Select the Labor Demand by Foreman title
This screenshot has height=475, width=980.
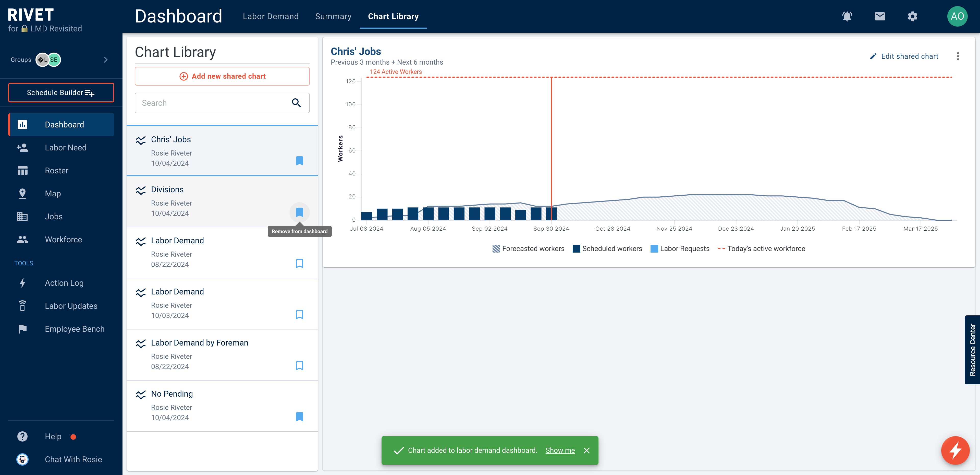click(199, 342)
